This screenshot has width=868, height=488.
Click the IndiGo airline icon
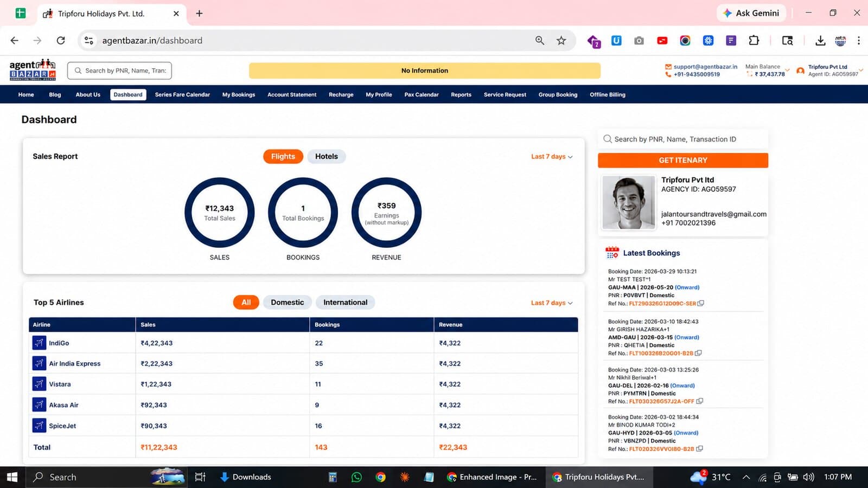pyautogui.click(x=39, y=343)
